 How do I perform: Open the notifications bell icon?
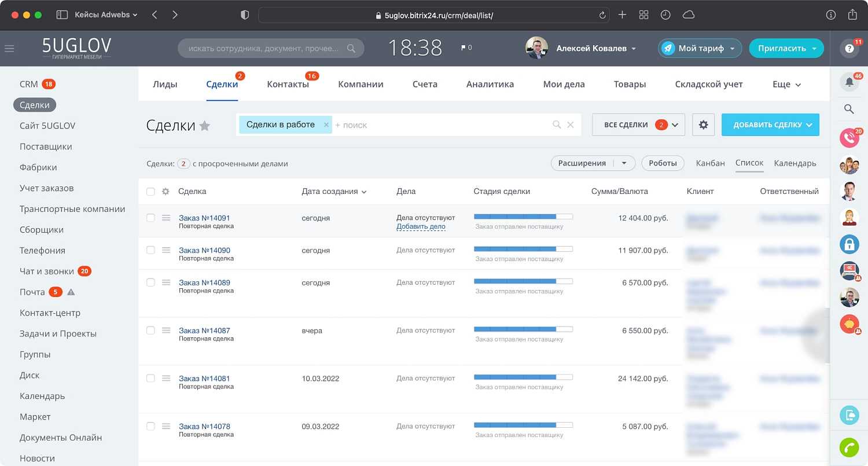[x=849, y=82]
